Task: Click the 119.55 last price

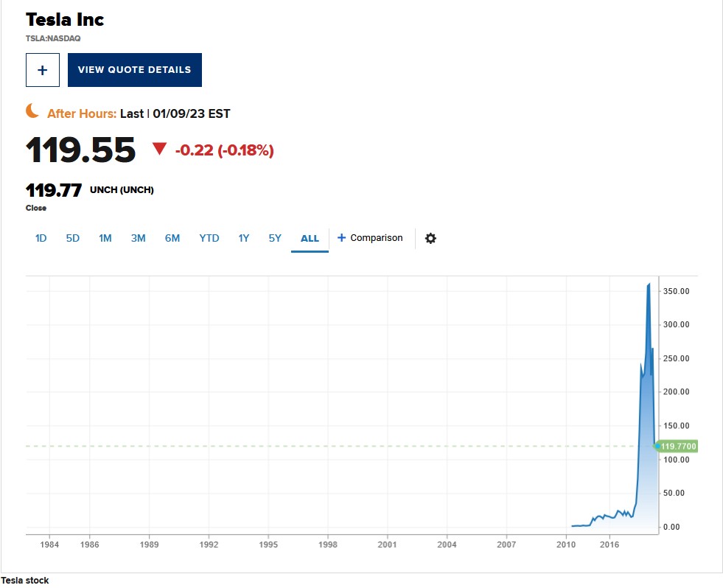Action: [x=80, y=150]
